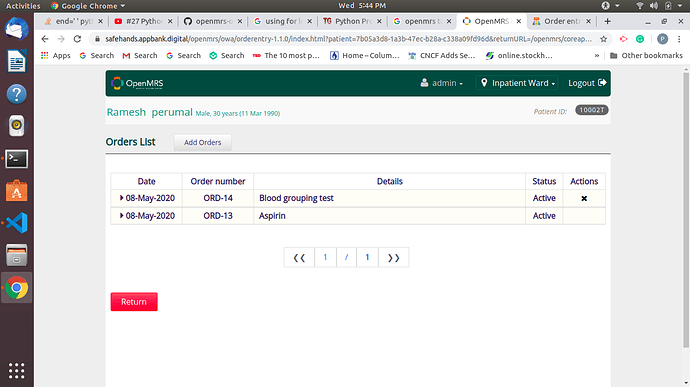The height and width of the screenshot is (387, 690).
Task: Click the Aspirin details cell
Action: pos(389,216)
